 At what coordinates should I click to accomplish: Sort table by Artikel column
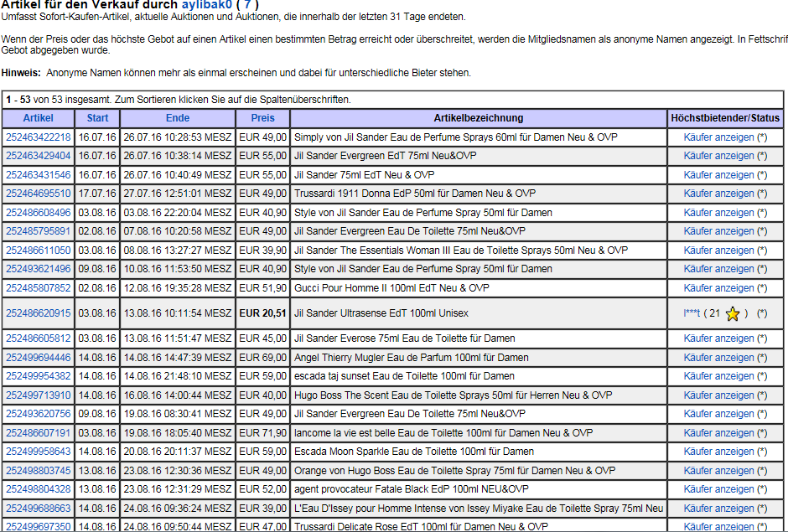point(39,118)
